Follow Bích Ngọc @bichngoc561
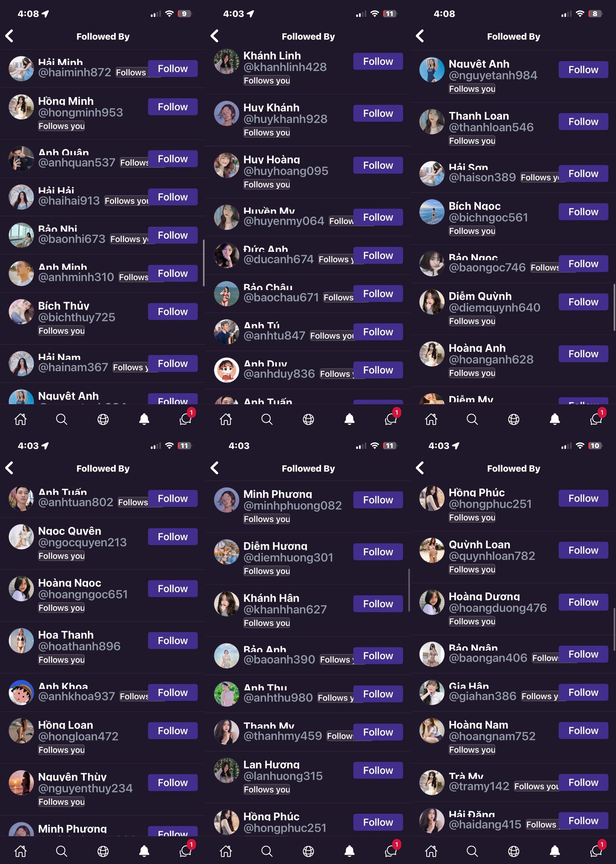This screenshot has height=864, width=616. (x=583, y=211)
